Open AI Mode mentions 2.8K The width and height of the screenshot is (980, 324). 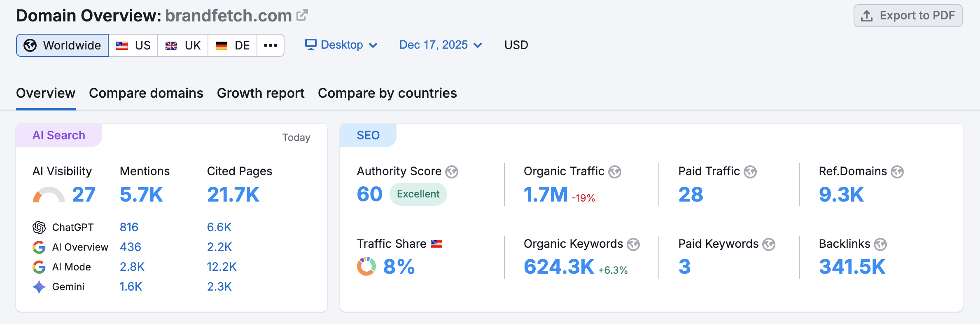tap(132, 267)
